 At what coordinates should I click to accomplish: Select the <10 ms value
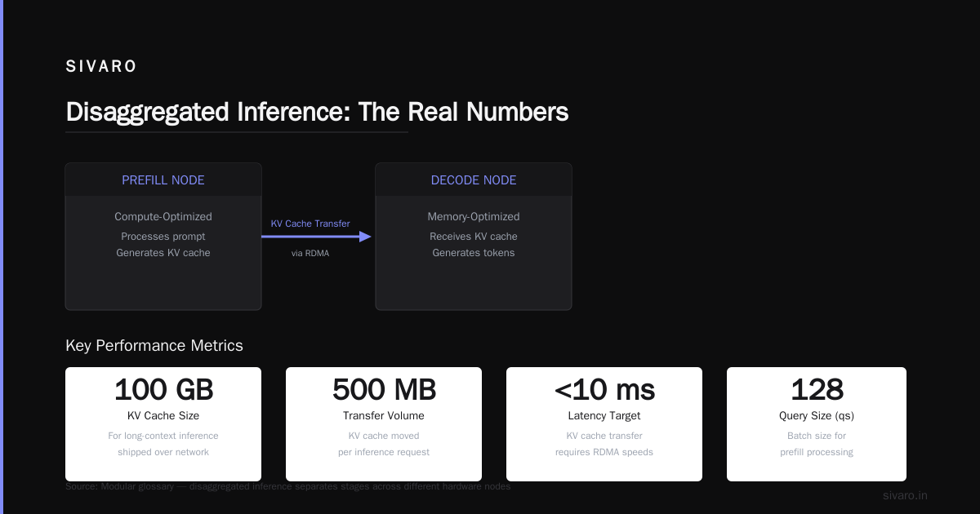tap(604, 390)
